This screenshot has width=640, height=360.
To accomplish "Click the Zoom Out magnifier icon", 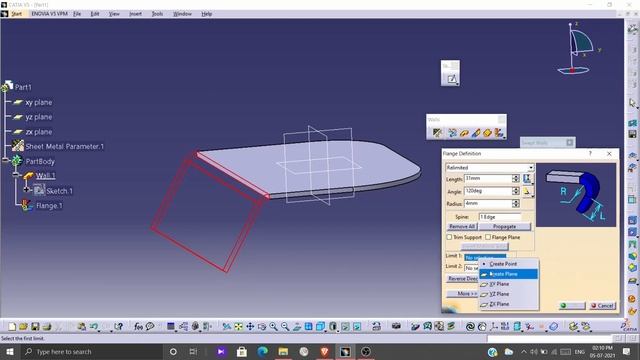I will [x=285, y=327].
